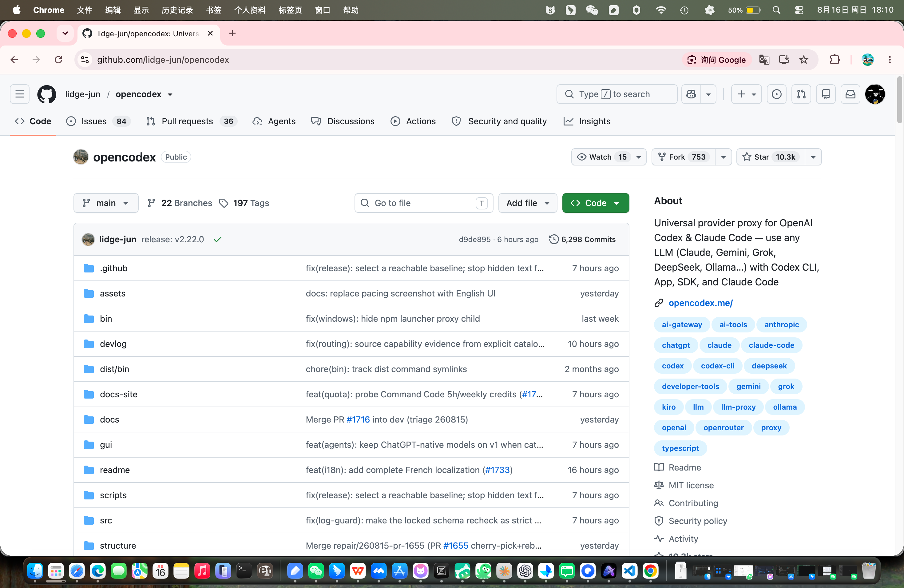Fork the opencodex repository
Viewport: 904px width, 588px height.
pos(683,157)
